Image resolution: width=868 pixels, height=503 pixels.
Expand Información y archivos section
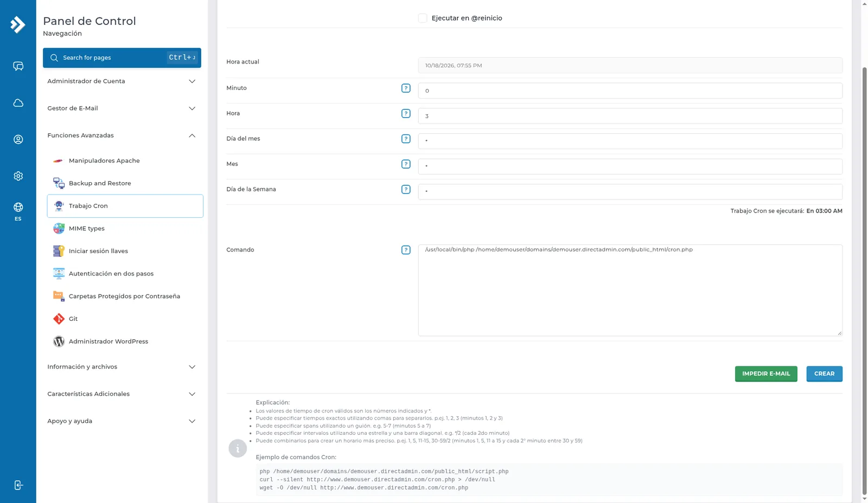(x=122, y=367)
